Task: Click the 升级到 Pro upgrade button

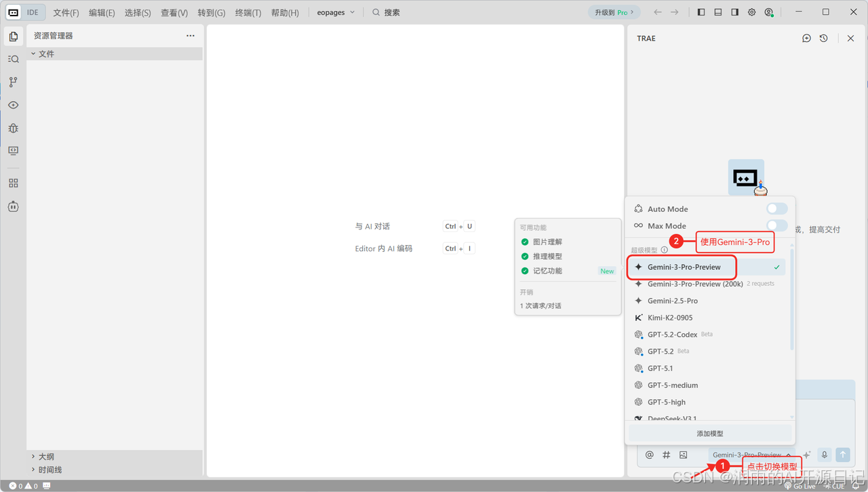Action: (x=614, y=12)
